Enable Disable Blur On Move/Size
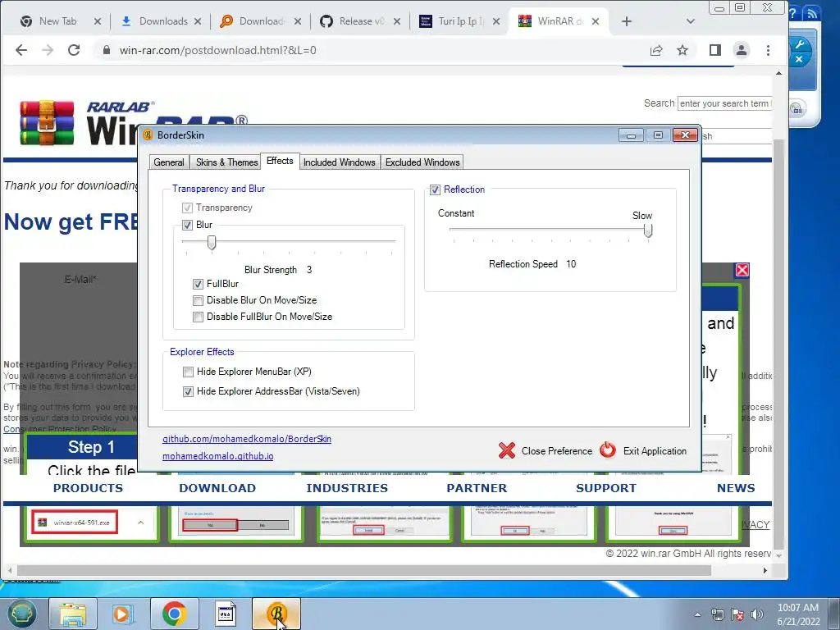840x630 pixels. [x=199, y=300]
